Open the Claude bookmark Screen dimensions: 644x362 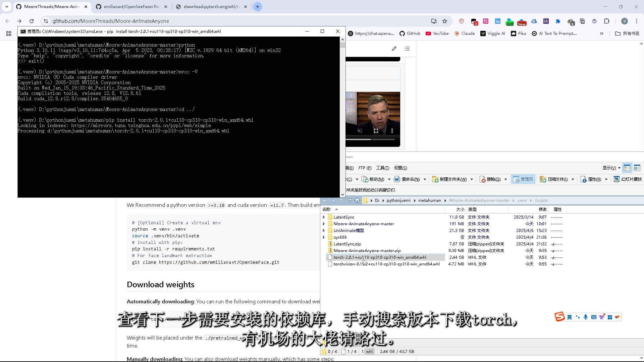[x=465, y=34]
